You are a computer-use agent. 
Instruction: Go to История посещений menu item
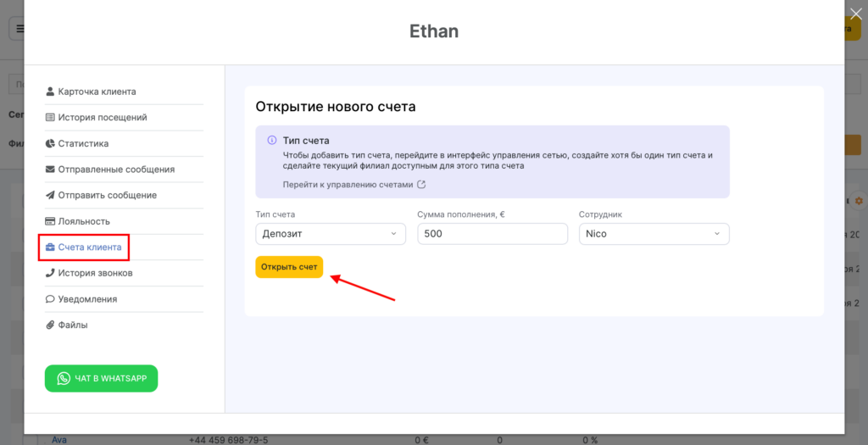[x=102, y=118]
